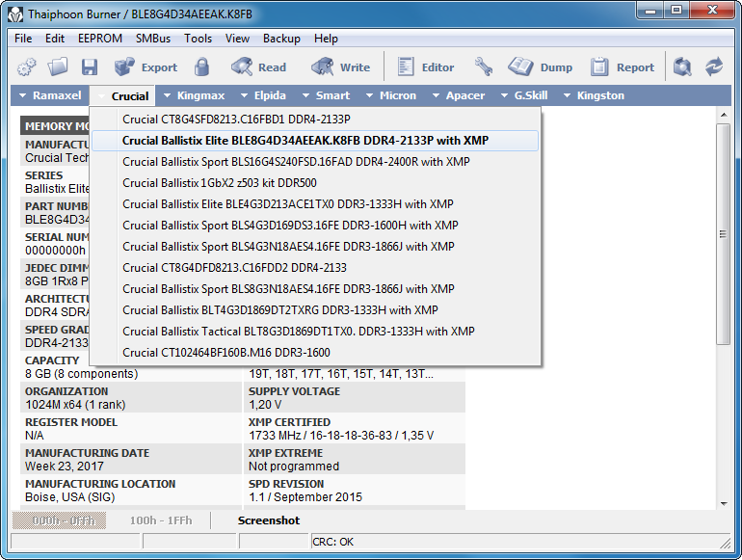Click the padlock write-protection icon

201,67
